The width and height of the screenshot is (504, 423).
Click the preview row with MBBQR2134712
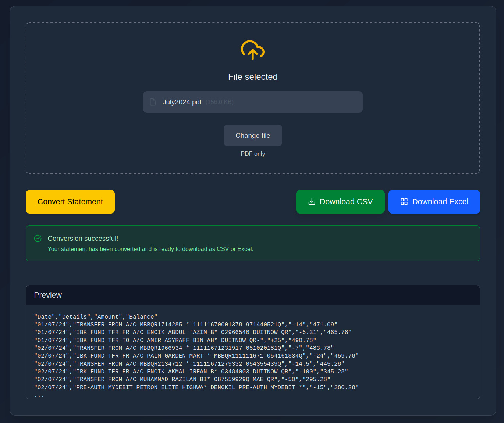[x=189, y=364]
